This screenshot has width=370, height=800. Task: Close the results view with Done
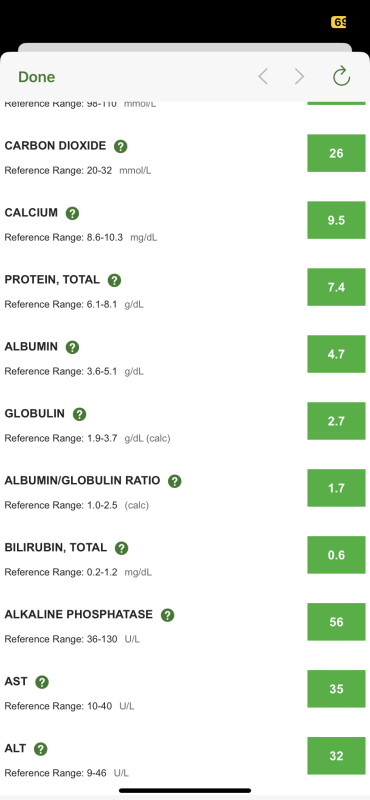37,77
